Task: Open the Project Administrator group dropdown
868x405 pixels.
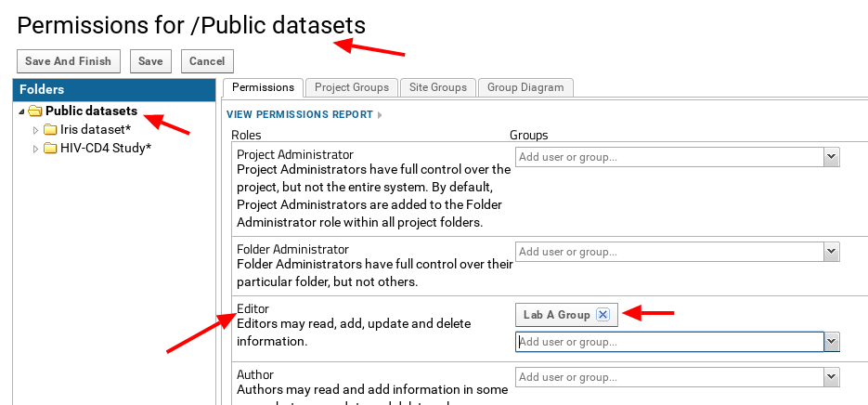Action: click(832, 157)
